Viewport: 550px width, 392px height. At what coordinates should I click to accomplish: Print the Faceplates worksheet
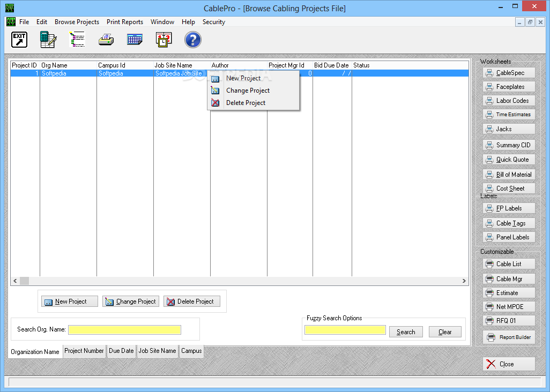[509, 87]
